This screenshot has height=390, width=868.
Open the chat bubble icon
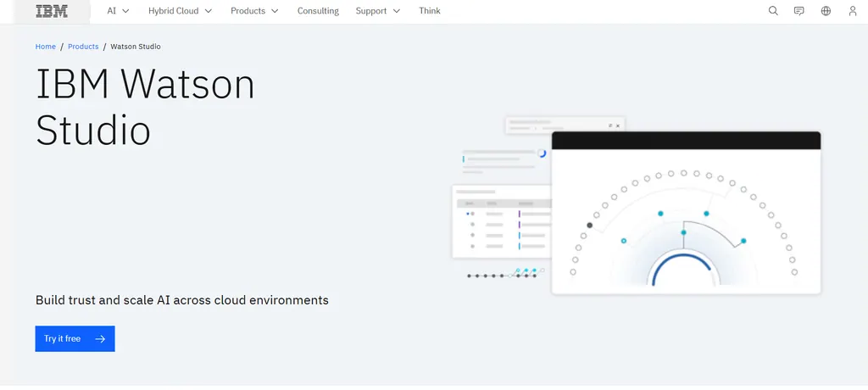(798, 11)
